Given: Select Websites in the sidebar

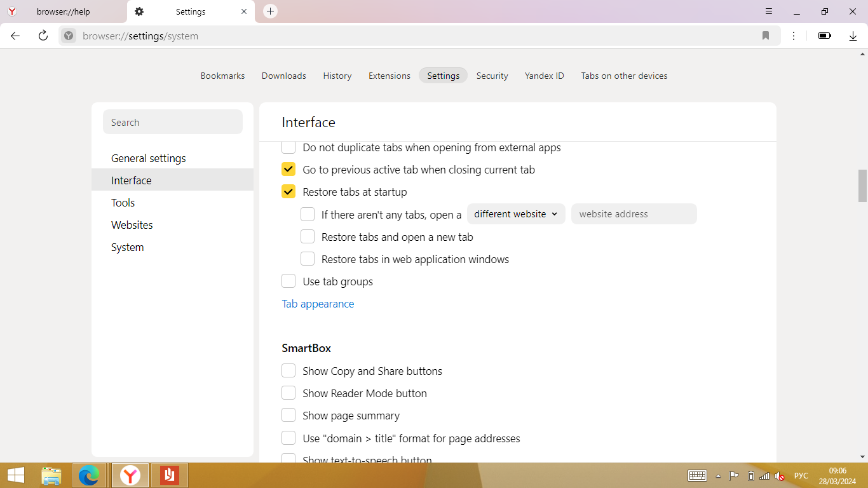Looking at the screenshot, I should (172, 225).
